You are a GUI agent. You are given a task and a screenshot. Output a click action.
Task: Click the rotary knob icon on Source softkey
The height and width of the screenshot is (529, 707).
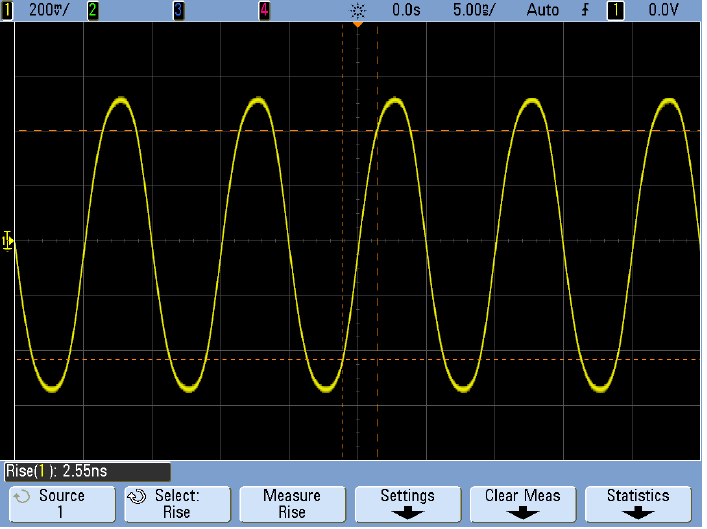(x=22, y=497)
